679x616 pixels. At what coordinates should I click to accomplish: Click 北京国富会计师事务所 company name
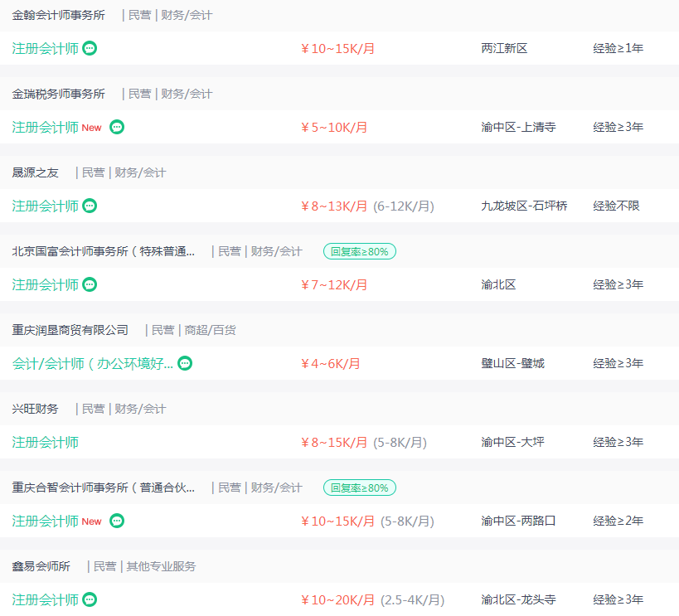104,251
